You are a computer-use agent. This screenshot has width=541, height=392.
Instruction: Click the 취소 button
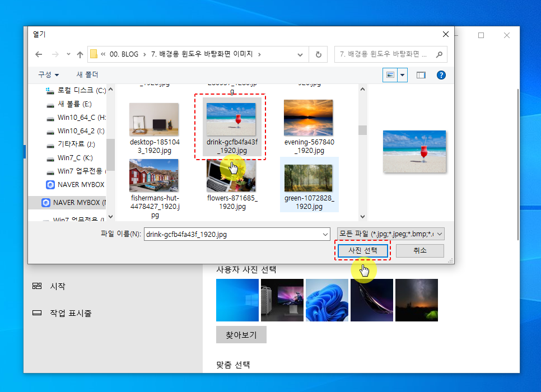[x=420, y=250]
